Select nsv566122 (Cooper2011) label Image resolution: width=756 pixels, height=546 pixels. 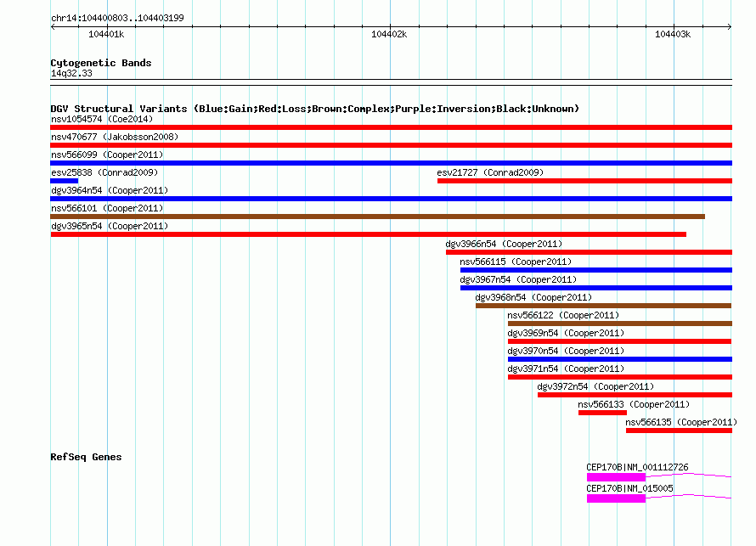click(563, 315)
